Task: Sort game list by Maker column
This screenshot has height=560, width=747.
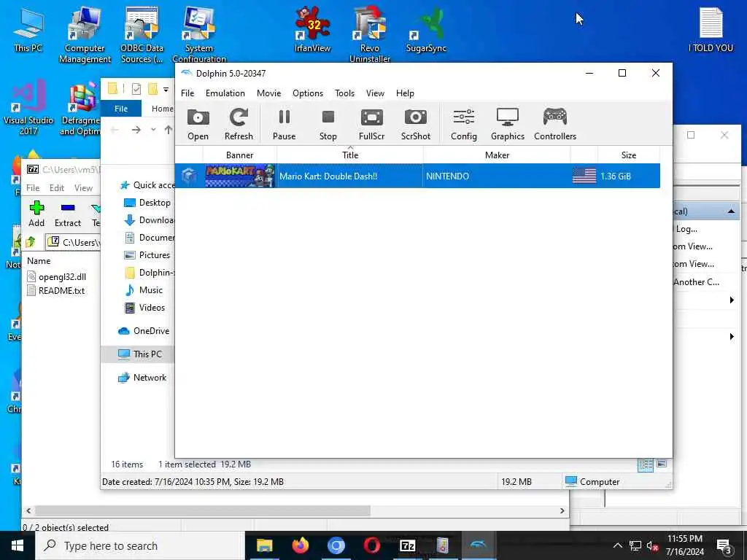Action: coord(497,155)
